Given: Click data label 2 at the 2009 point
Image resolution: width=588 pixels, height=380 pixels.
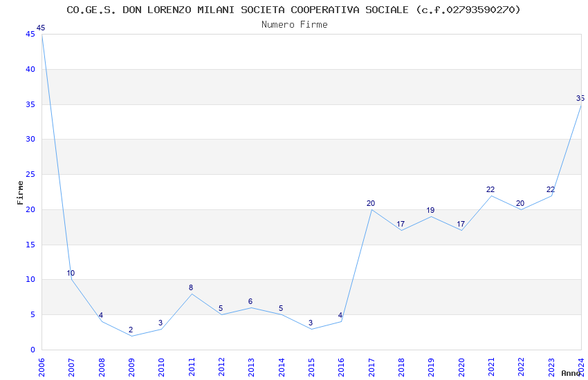Looking at the screenshot, I should 131,330.
